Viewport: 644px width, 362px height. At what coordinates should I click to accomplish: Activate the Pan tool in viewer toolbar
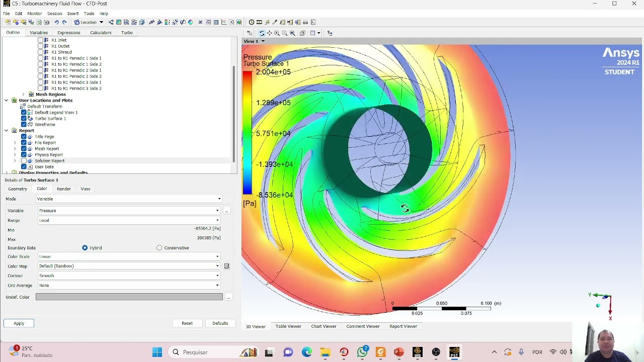[x=269, y=33]
